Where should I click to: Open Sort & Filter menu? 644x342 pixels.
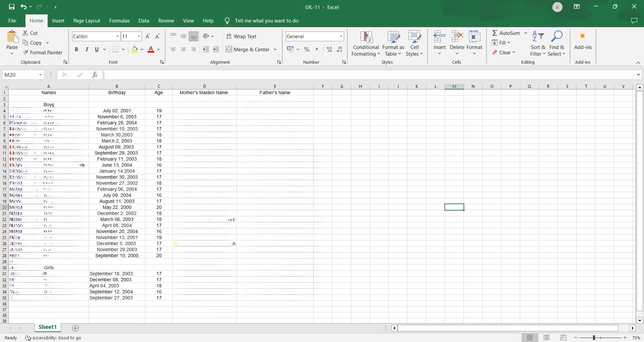538,44
